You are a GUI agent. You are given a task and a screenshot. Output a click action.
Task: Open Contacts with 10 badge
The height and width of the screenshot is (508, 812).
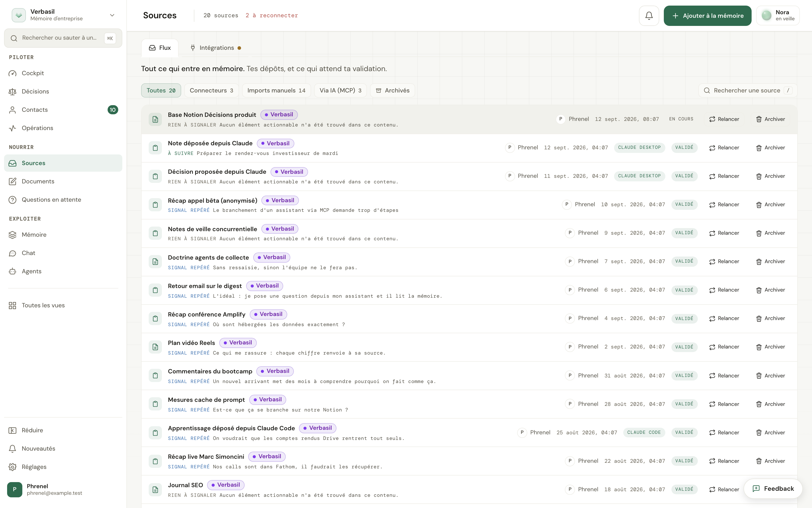(x=63, y=110)
